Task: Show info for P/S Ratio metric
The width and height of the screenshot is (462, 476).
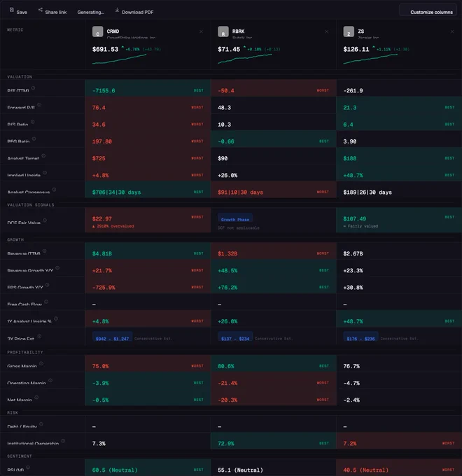Action: (x=32, y=122)
